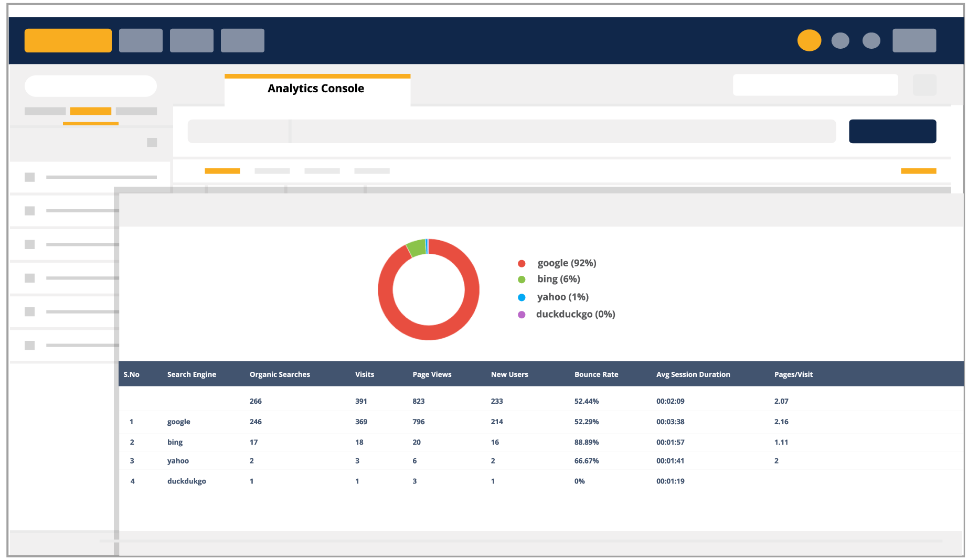Image resolution: width=968 pixels, height=560 pixels.
Task: Click the blue yahoo legend dot
Action: 522,297
